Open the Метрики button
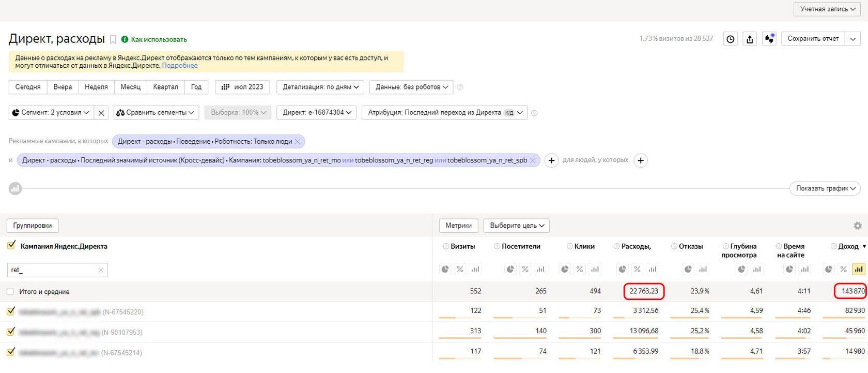This screenshot has height=373, width=868. 459,226
